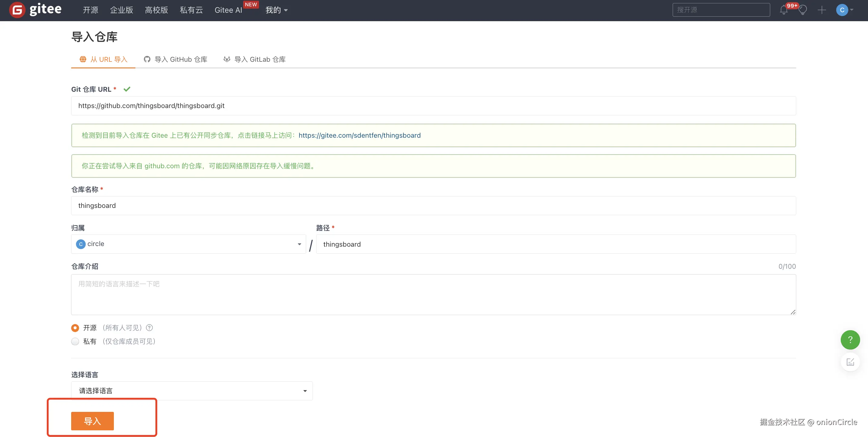Image resolution: width=868 pixels, height=437 pixels.
Task: Click the Gitee logo icon
Action: coord(17,10)
